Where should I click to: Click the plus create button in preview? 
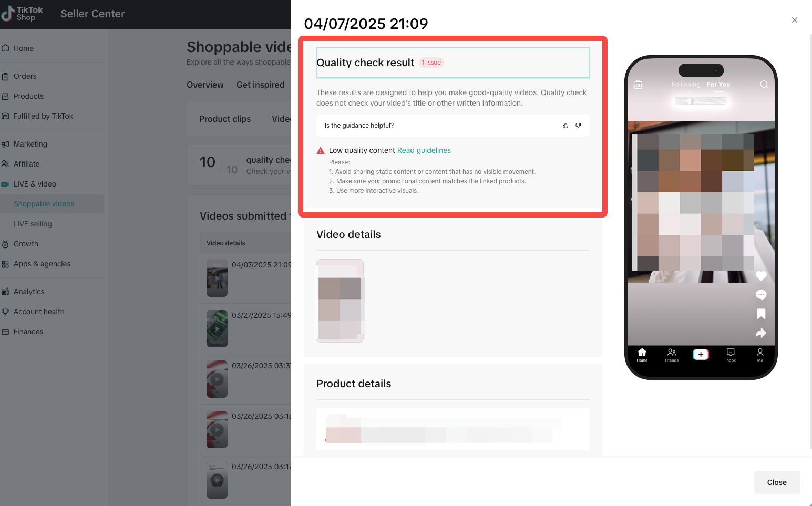click(x=701, y=355)
